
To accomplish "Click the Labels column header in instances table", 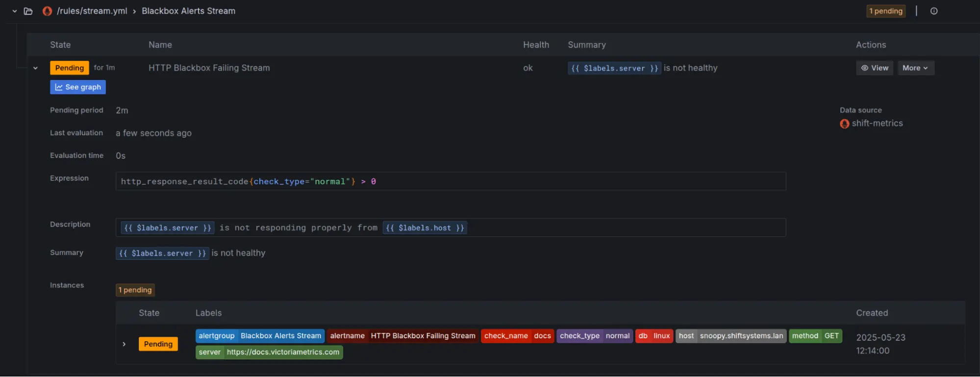I will point(208,313).
